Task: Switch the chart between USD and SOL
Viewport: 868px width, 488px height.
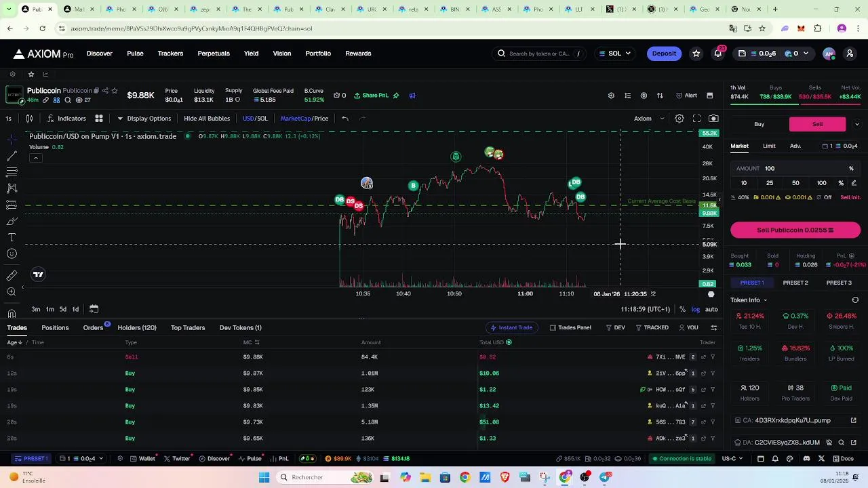Action: (x=255, y=118)
